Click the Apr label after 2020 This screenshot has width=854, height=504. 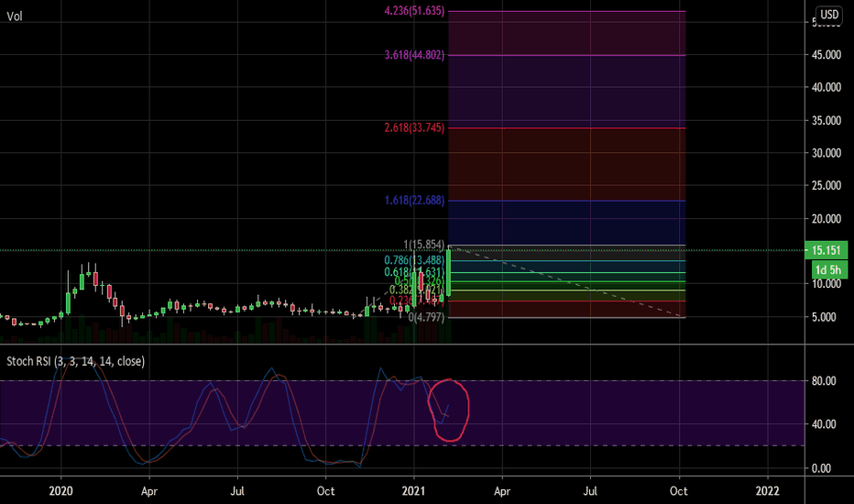click(x=149, y=491)
